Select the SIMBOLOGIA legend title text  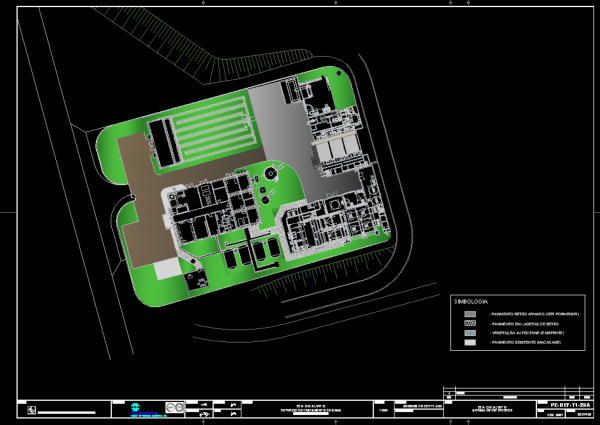tap(470, 299)
